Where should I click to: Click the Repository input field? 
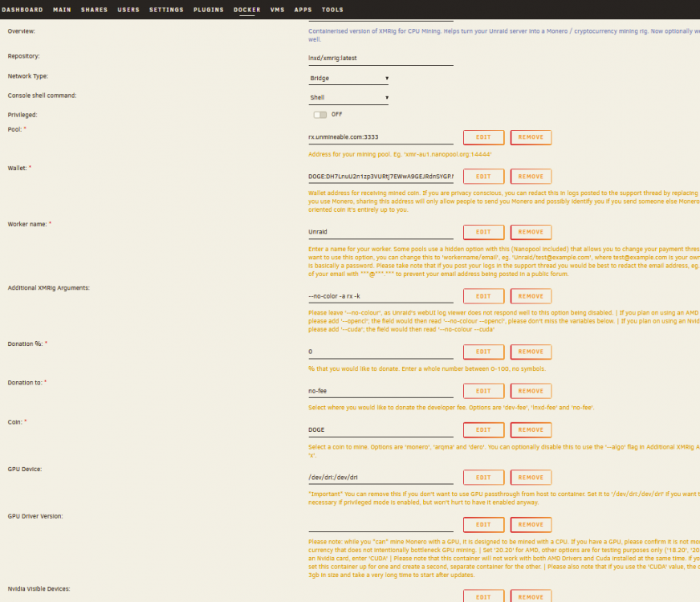coord(381,58)
